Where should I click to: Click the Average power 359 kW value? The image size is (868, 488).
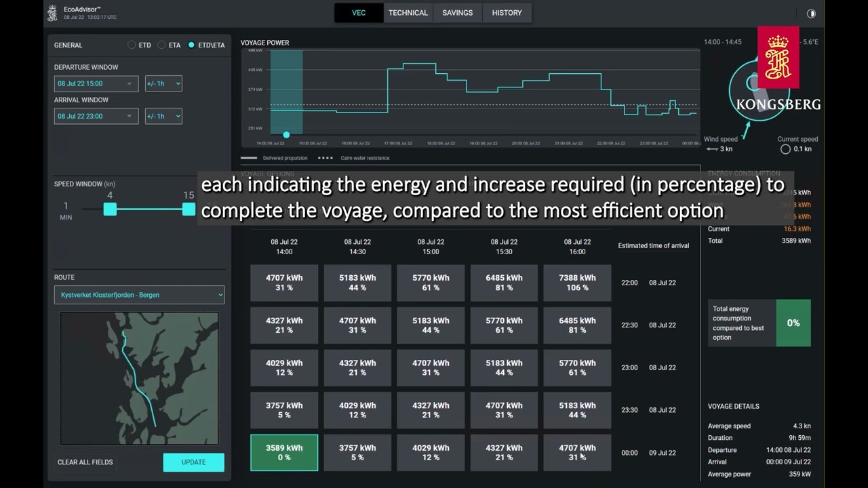(800, 474)
